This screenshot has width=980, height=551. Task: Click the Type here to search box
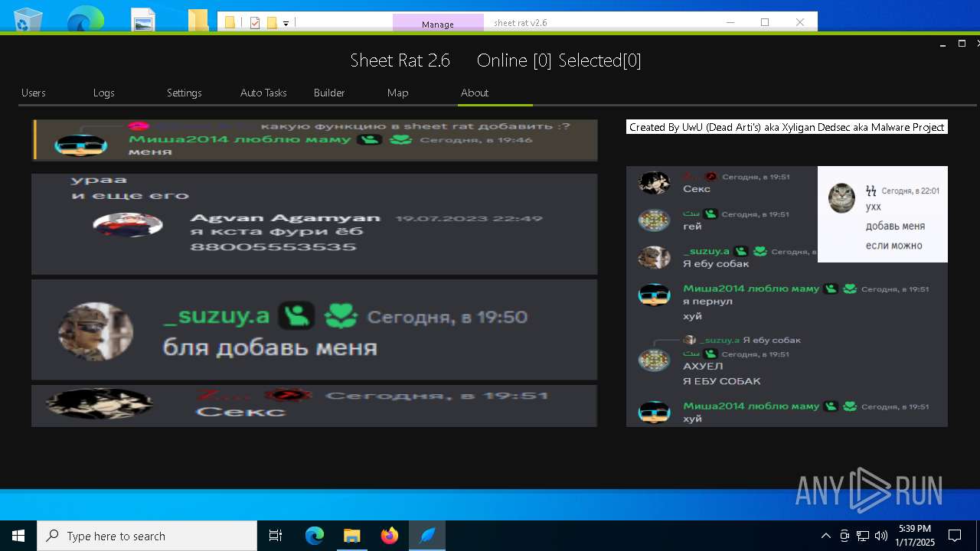tap(147, 536)
